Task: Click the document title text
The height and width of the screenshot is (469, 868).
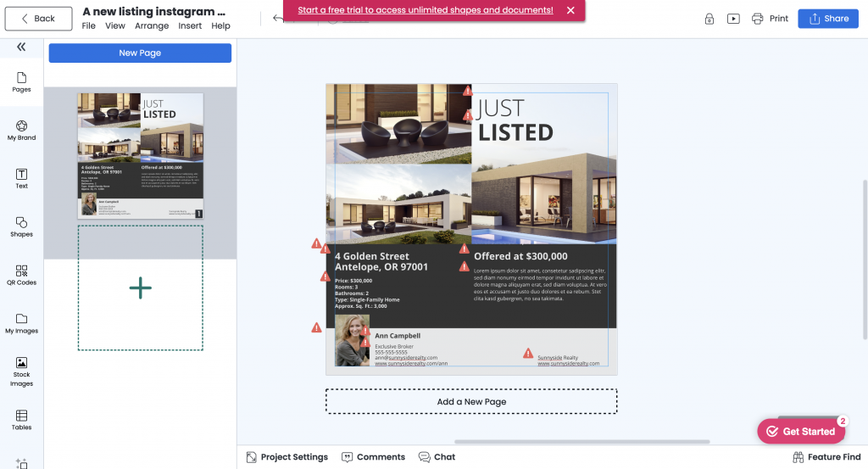Action: tap(154, 12)
